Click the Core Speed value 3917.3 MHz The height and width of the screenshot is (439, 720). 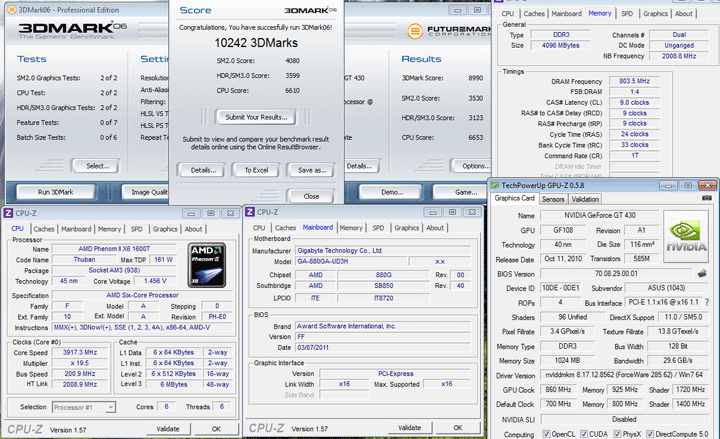80,352
